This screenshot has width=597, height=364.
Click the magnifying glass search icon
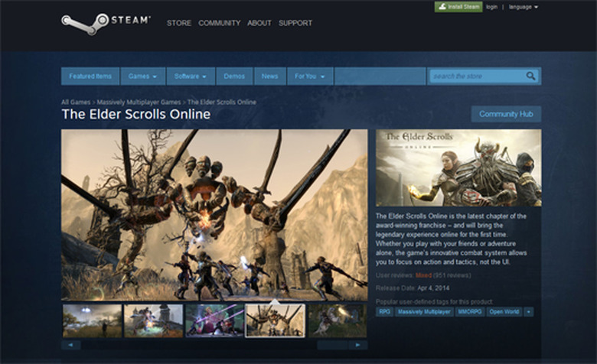pos(530,76)
